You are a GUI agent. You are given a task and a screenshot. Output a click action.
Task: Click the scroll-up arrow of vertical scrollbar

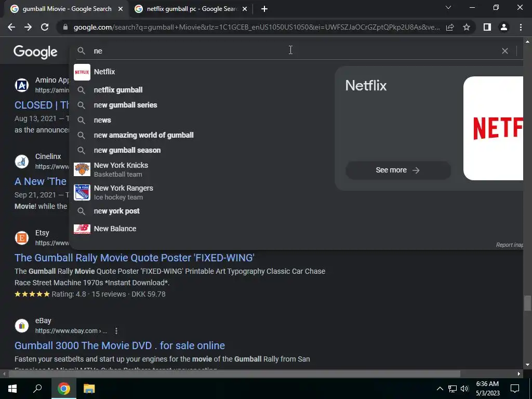coord(527,42)
